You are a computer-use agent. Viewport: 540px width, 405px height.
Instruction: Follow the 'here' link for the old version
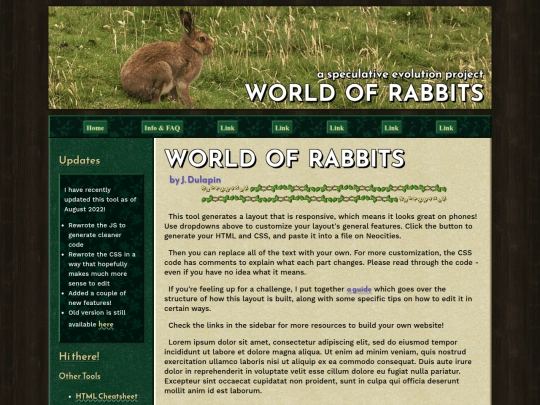click(x=106, y=324)
